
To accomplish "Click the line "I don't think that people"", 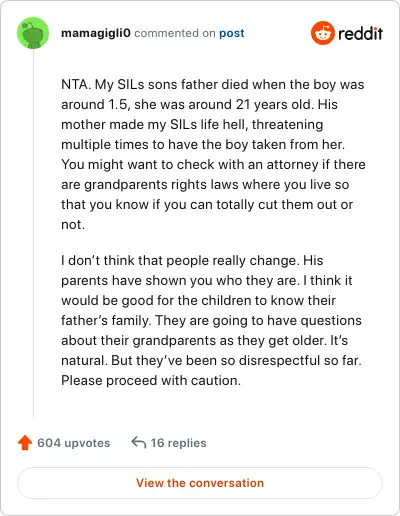I will 192,261.
